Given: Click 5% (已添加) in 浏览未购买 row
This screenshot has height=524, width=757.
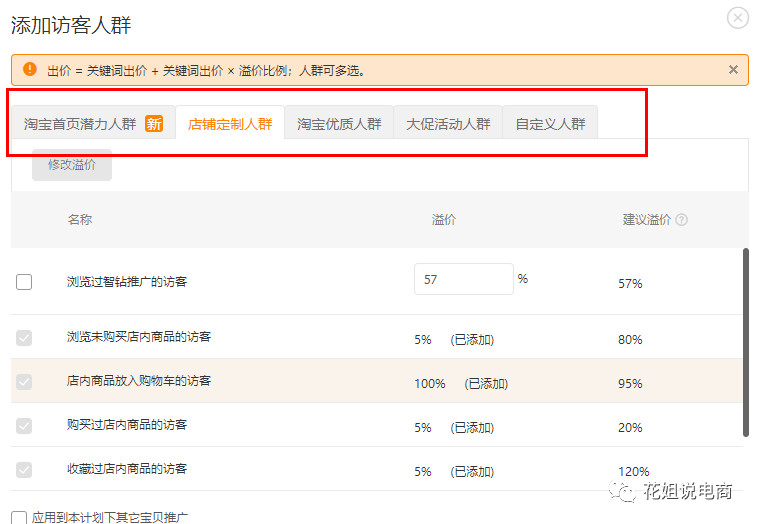Looking at the screenshot, I should 454,340.
